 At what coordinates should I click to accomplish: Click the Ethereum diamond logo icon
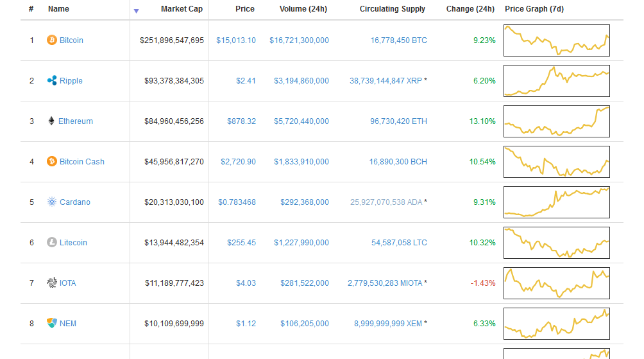click(51, 121)
